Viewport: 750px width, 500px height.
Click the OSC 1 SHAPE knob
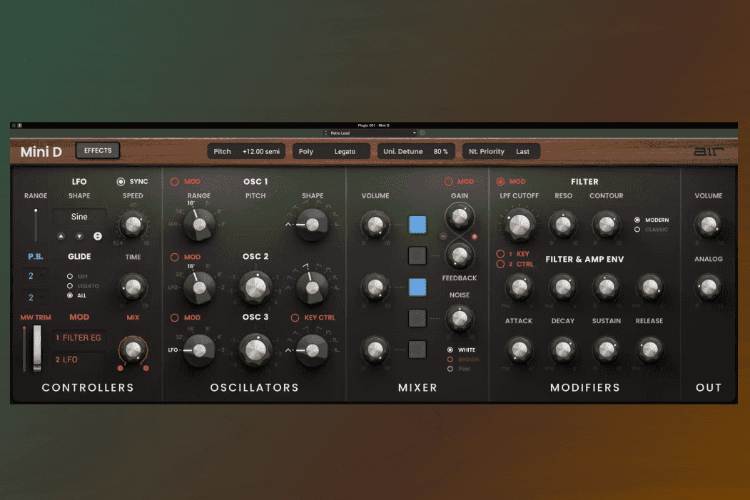click(312, 224)
